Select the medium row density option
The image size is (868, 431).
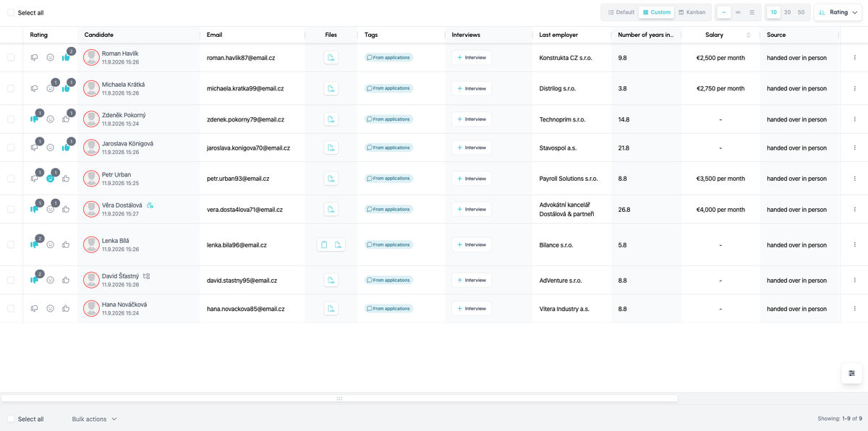tap(739, 12)
